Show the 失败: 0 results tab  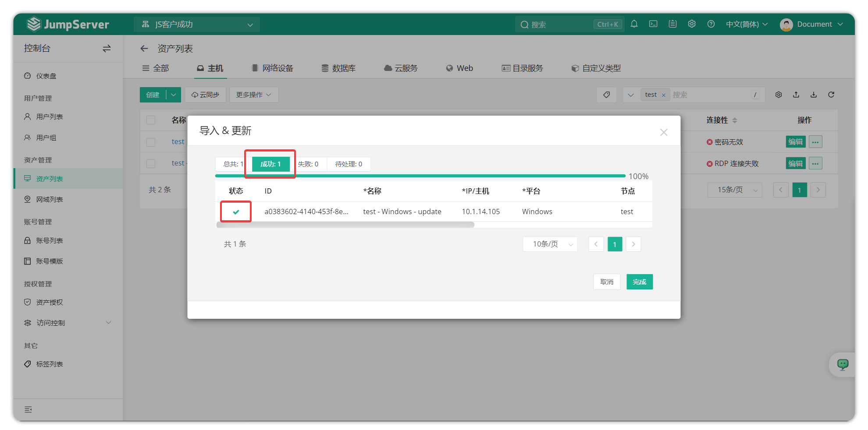click(x=308, y=164)
